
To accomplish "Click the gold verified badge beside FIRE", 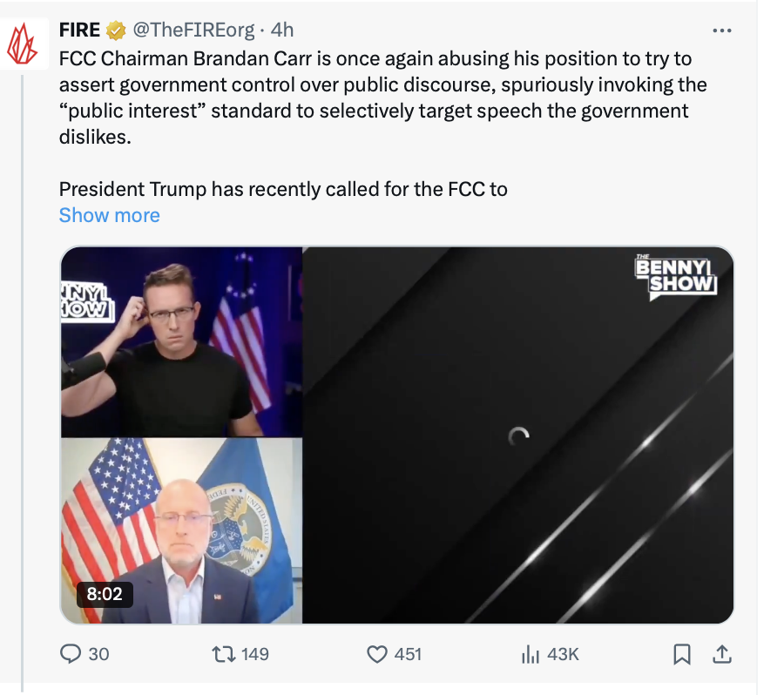I will click(116, 30).
